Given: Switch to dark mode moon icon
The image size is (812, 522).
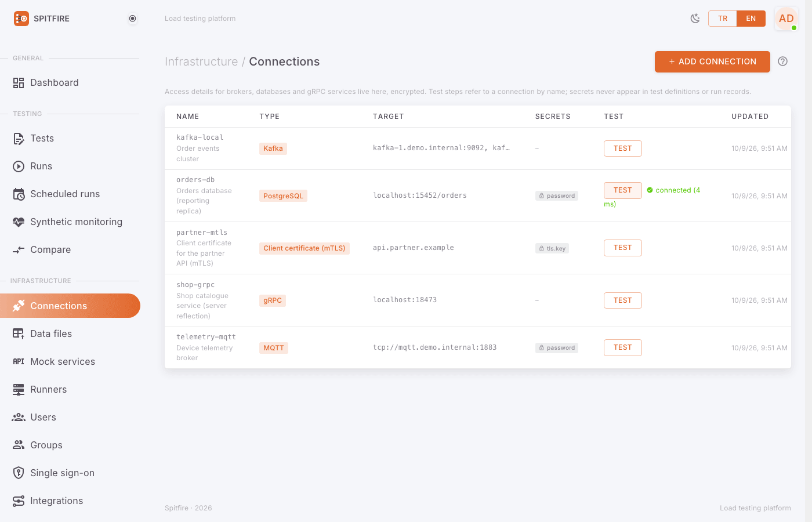Looking at the screenshot, I should point(695,19).
